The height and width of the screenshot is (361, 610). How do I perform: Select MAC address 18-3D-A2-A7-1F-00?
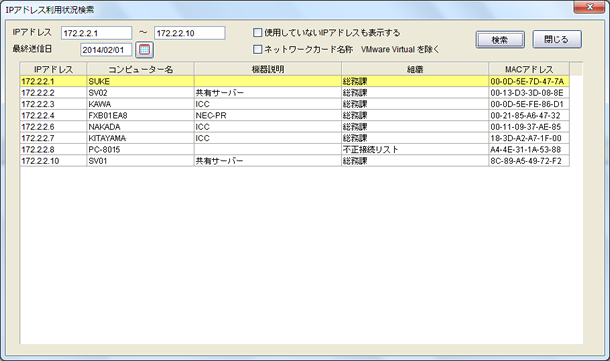tap(529, 138)
